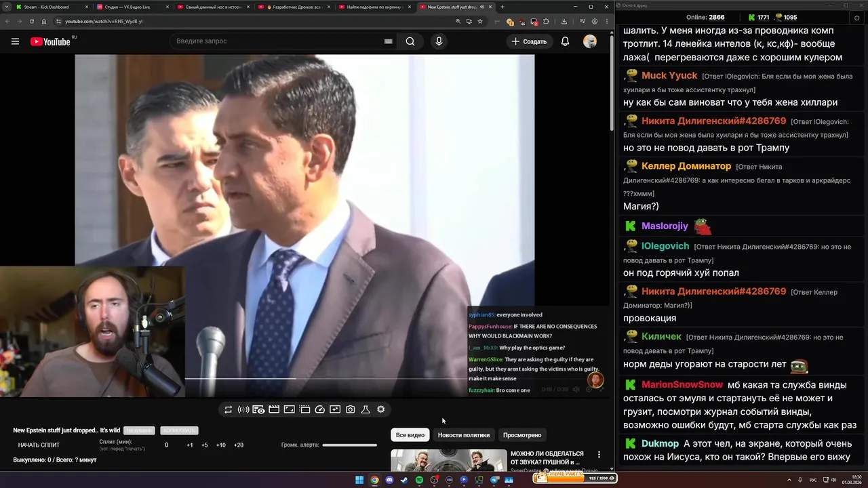Open YouTube notifications bell
Screen dimensions: 868x488
coord(565,41)
